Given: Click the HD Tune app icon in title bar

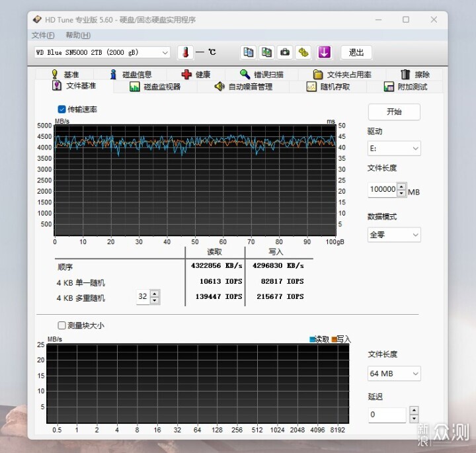Looking at the screenshot, I should click(37, 20).
